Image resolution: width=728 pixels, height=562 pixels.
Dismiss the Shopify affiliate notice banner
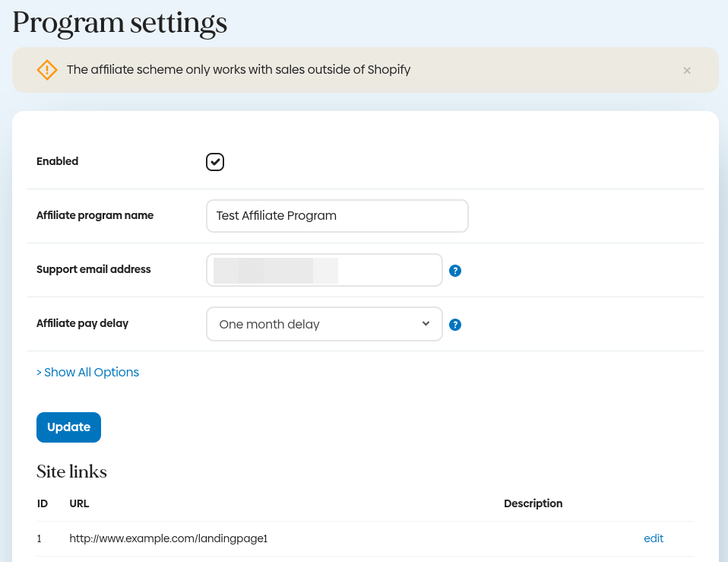[x=687, y=71]
